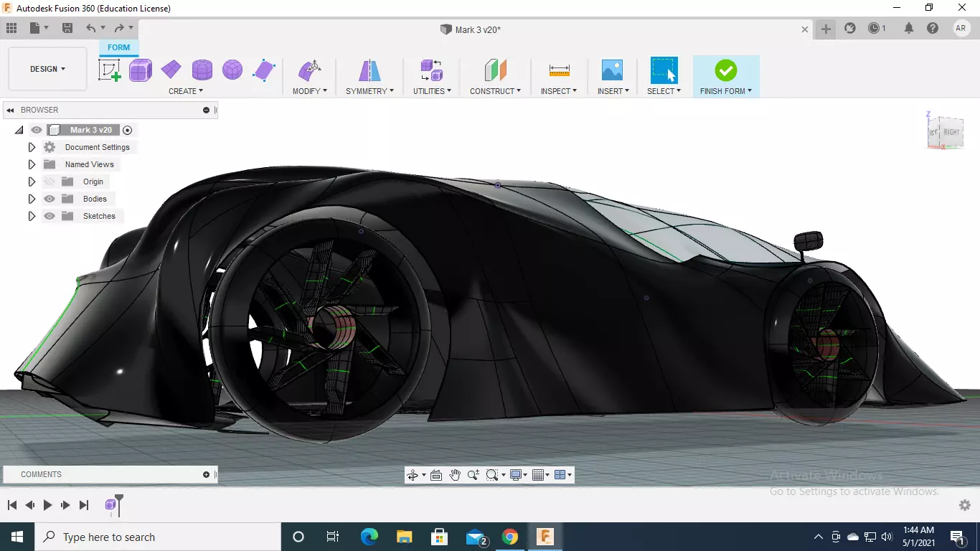Select the Box form tool
The width and height of the screenshot is (980, 551).
click(141, 70)
